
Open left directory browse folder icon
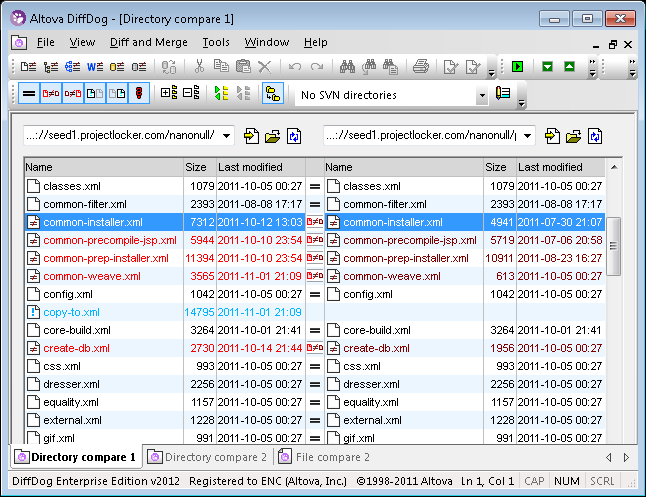[273, 135]
